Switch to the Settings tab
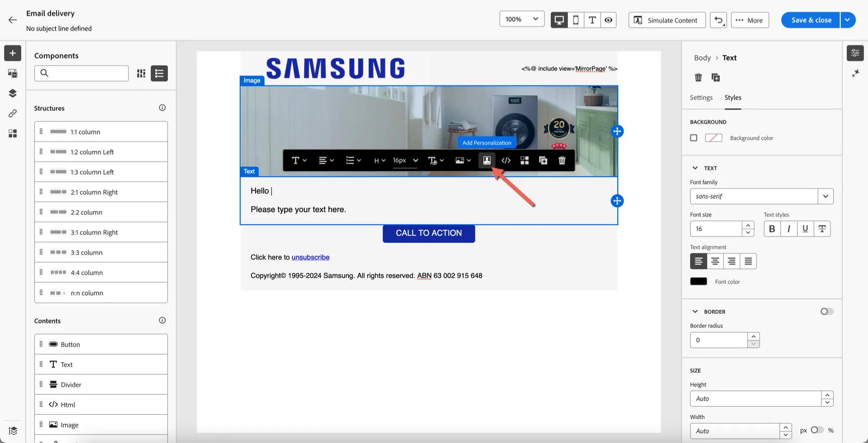 (701, 98)
